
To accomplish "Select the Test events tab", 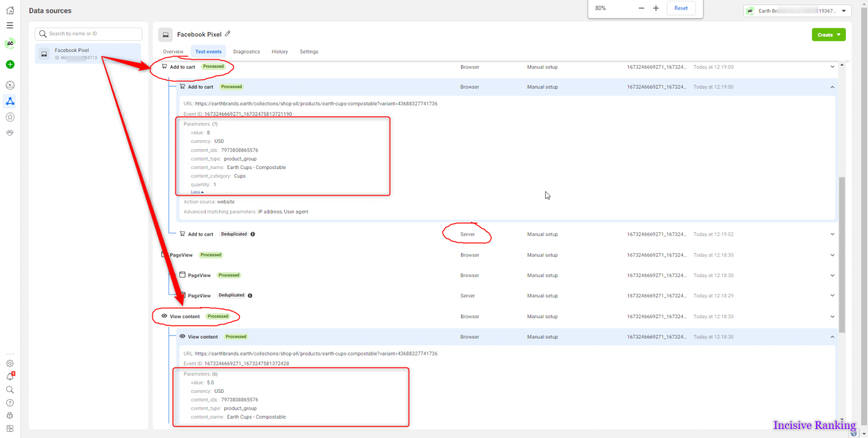I will (x=209, y=51).
